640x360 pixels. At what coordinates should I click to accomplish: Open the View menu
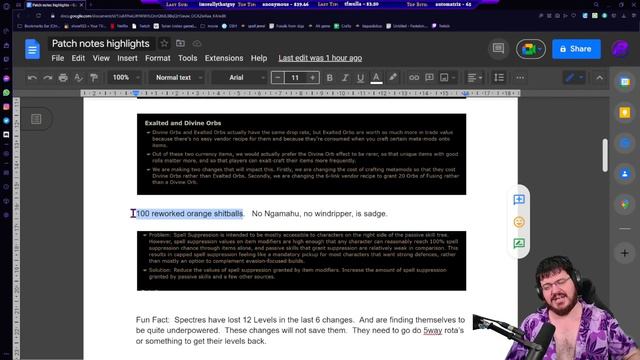[x=101, y=58]
